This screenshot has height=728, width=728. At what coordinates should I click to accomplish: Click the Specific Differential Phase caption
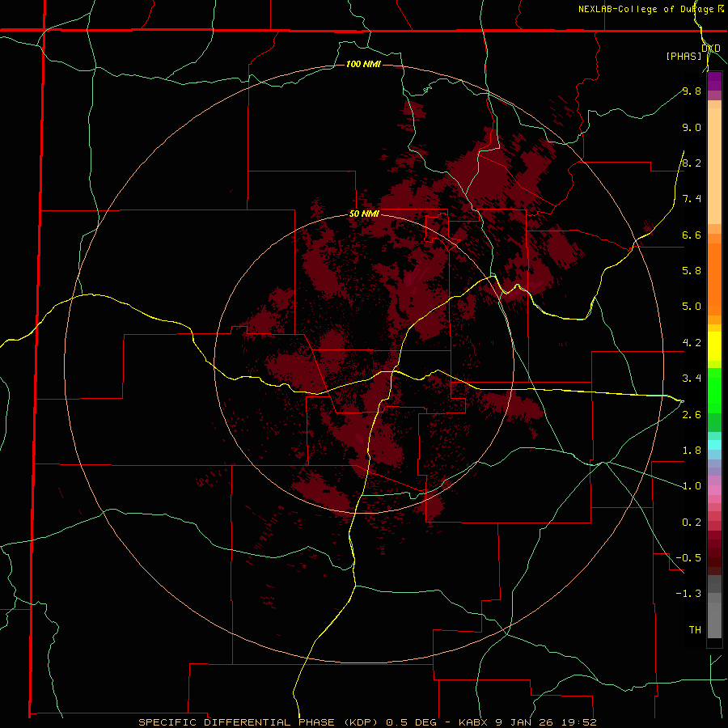coord(368,722)
